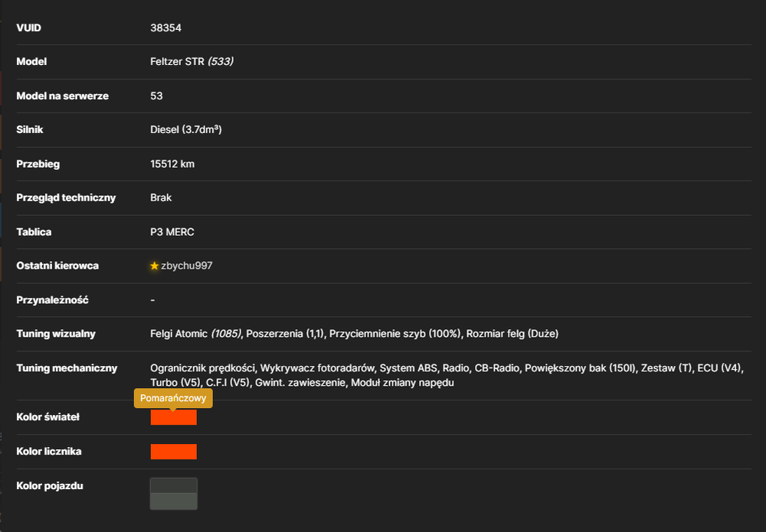Click the Tuning mechaniczny row label
The image size is (766, 532).
pyautogui.click(x=67, y=368)
